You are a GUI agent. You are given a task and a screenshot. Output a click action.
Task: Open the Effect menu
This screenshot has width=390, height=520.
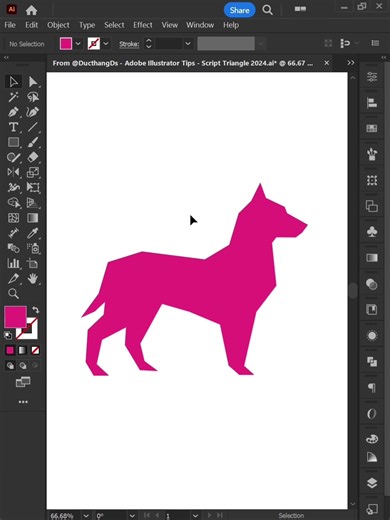point(143,25)
